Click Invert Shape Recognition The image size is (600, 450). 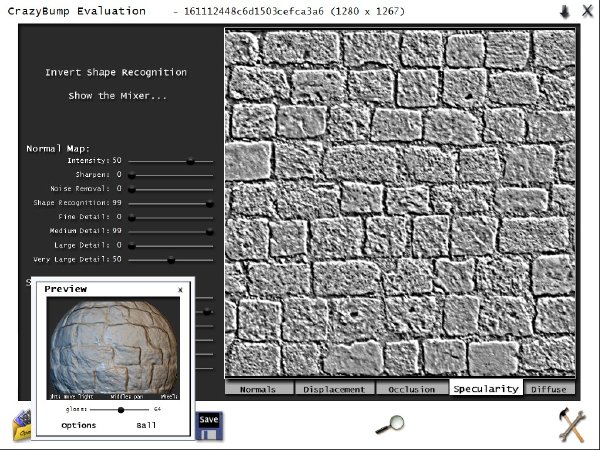coord(116,72)
